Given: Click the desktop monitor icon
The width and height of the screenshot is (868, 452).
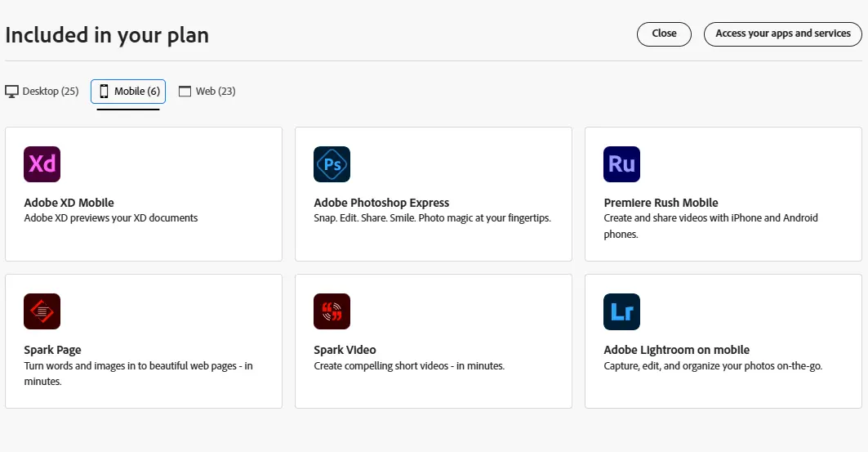Looking at the screenshot, I should pyautogui.click(x=11, y=92).
